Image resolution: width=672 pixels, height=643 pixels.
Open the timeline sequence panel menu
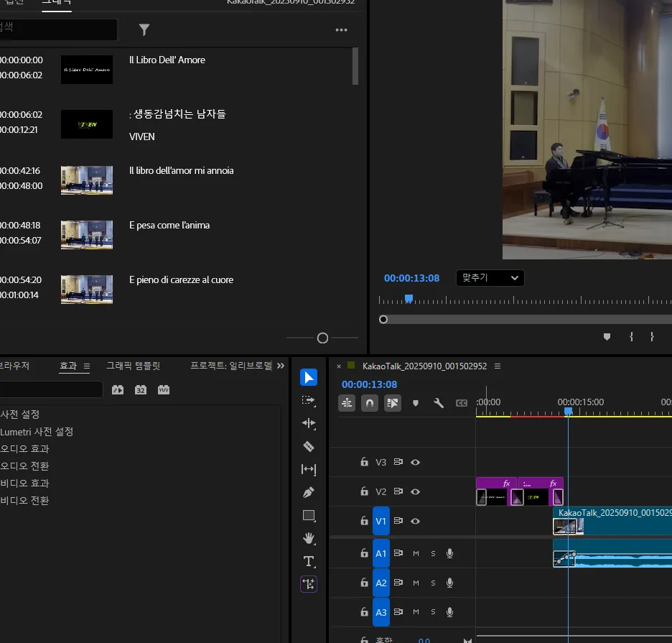point(498,366)
